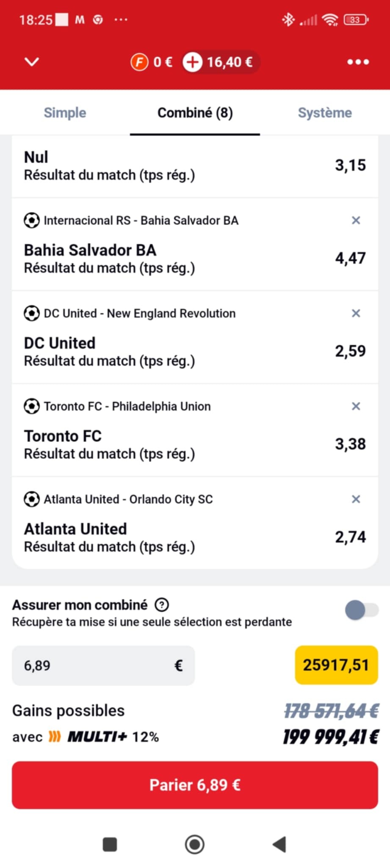This screenshot has height=868, width=390.
Task: Open the three-dot more options menu
Action: tap(358, 62)
